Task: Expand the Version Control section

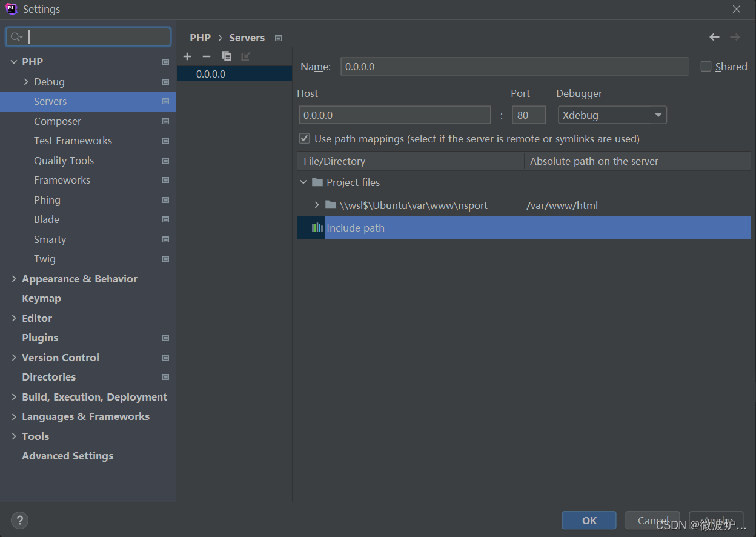Action: click(x=14, y=358)
